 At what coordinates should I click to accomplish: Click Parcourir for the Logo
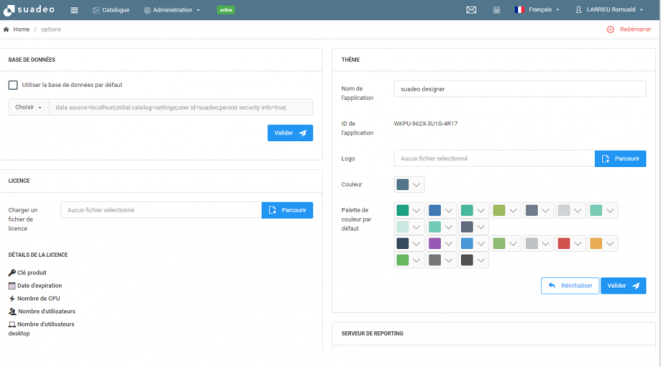620,159
